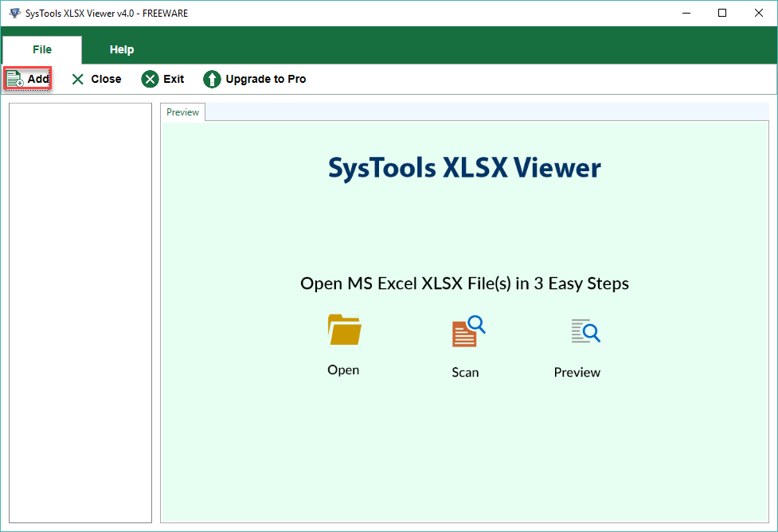Click the yellow Open folder icon
This screenshot has width=778, height=532.
[344, 330]
